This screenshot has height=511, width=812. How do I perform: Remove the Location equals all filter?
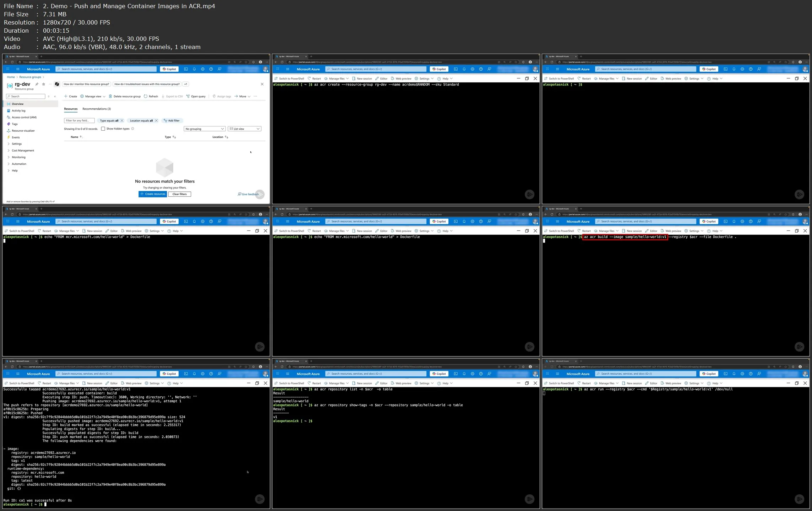[x=156, y=121]
